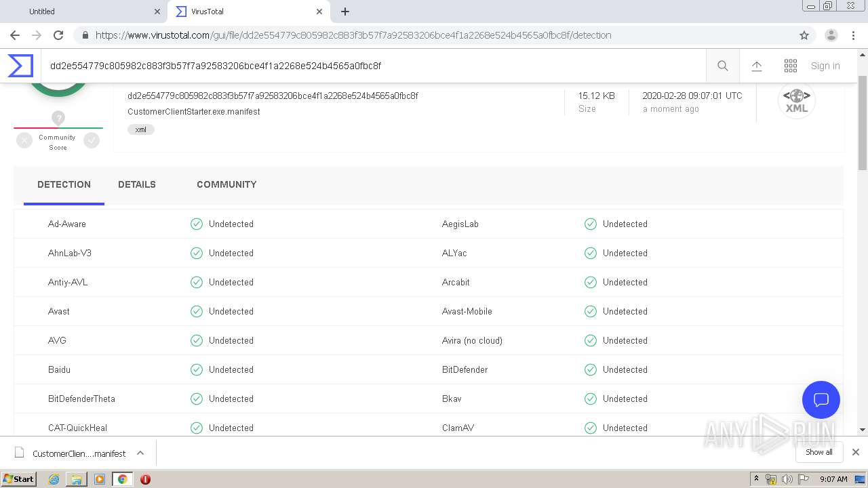Click the ClamAV undetected check icon
This screenshot has height=488, width=868.
click(x=591, y=428)
